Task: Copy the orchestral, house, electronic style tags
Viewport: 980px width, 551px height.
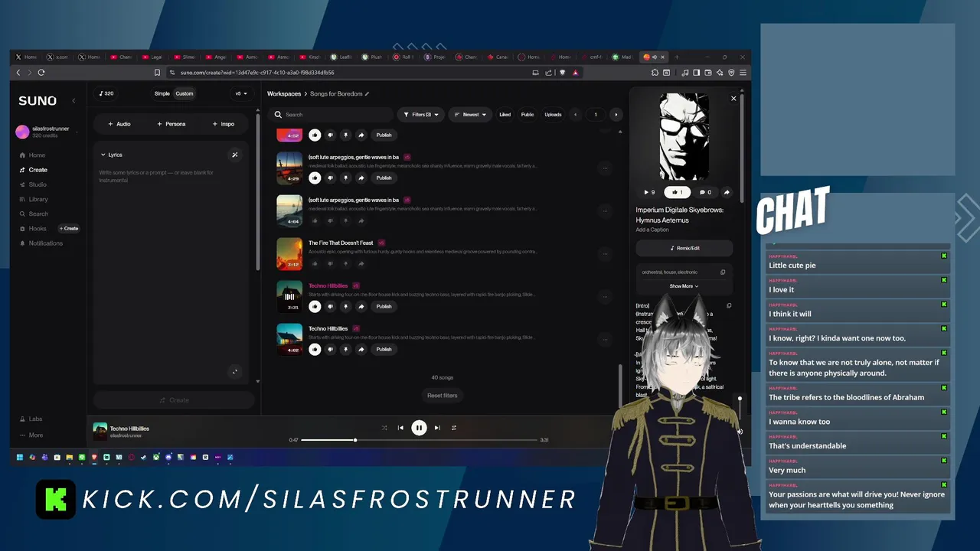Action: [723, 272]
